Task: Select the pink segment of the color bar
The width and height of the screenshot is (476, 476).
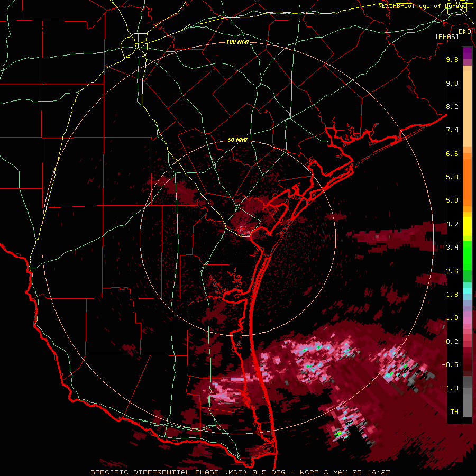Action: (467, 321)
